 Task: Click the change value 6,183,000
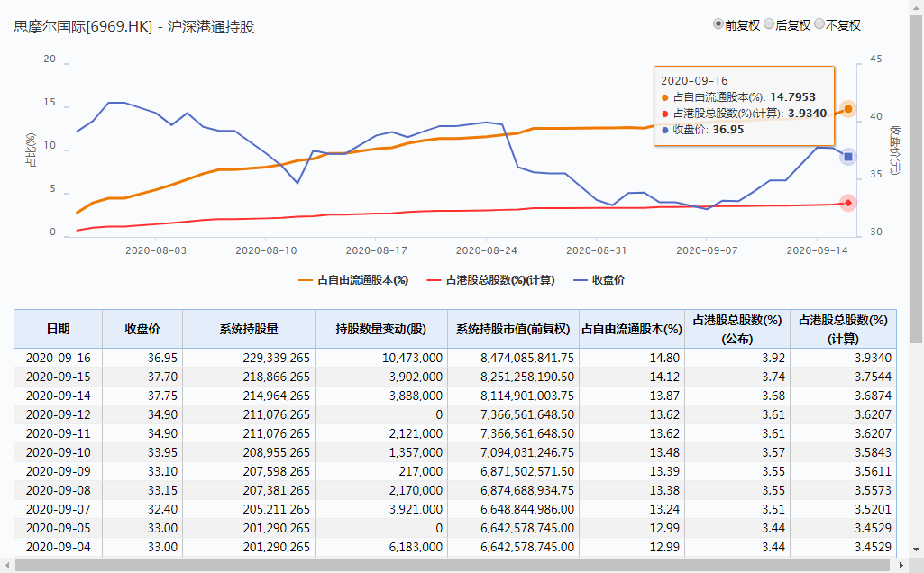[416, 547]
